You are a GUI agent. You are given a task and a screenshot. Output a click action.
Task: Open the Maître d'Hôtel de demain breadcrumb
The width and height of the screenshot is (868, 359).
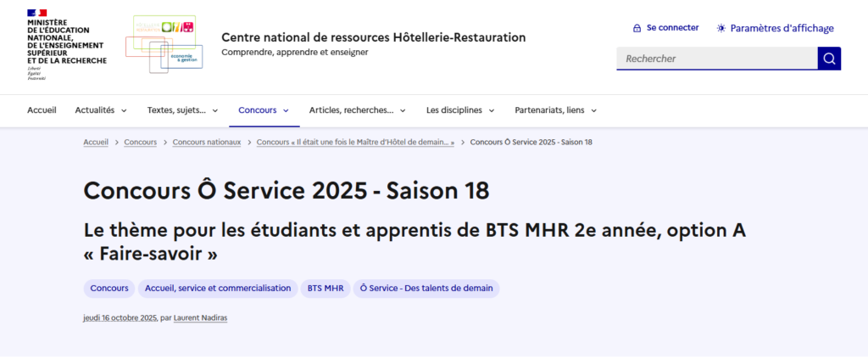pos(355,142)
